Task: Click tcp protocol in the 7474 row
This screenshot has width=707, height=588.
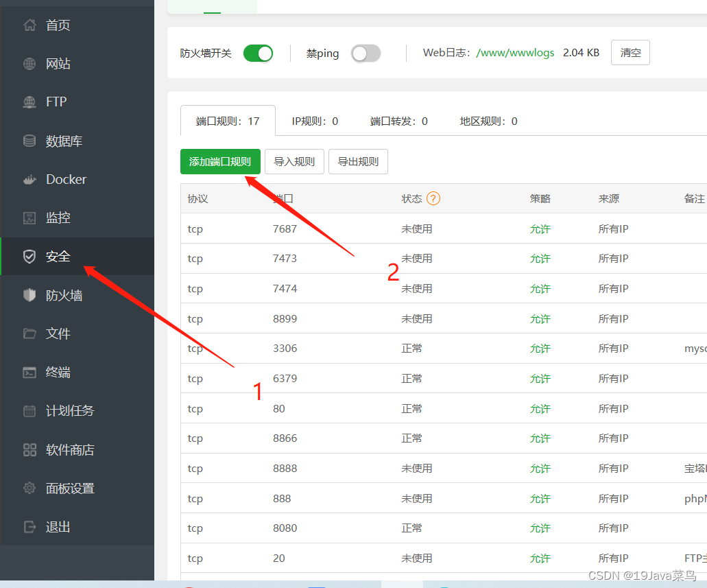Action: click(x=195, y=289)
